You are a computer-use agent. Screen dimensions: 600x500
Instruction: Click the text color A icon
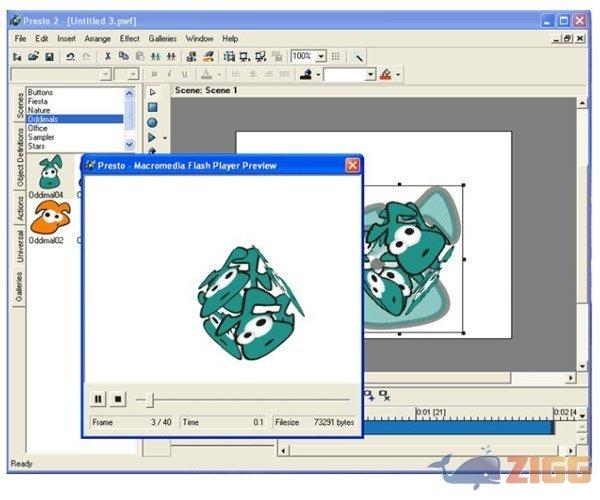tap(206, 74)
